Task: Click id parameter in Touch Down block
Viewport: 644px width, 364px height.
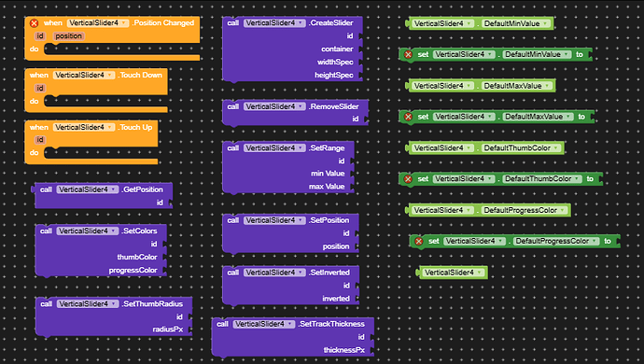Action: point(40,88)
